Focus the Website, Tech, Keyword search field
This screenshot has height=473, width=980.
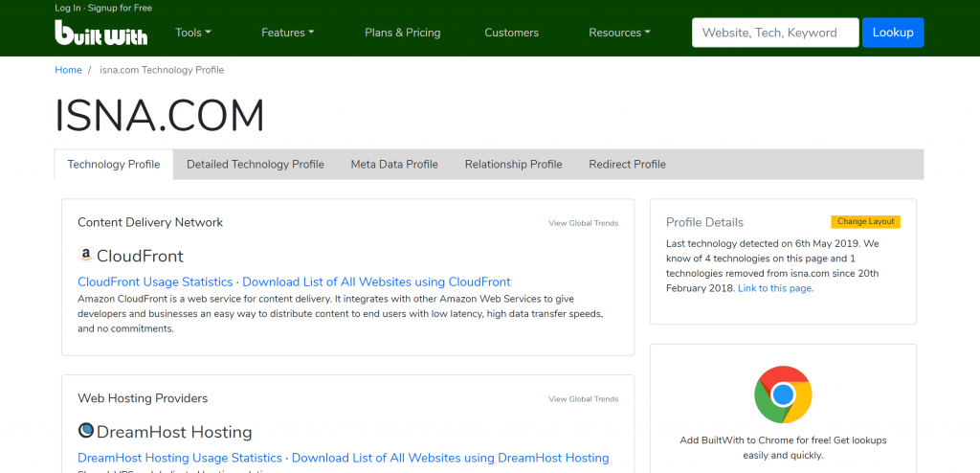point(775,33)
